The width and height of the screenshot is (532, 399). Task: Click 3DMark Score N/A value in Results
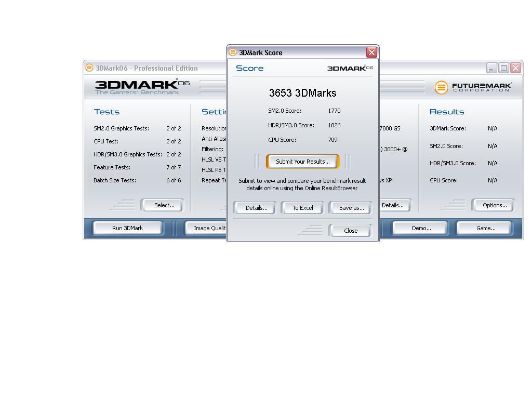(x=493, y=128)
